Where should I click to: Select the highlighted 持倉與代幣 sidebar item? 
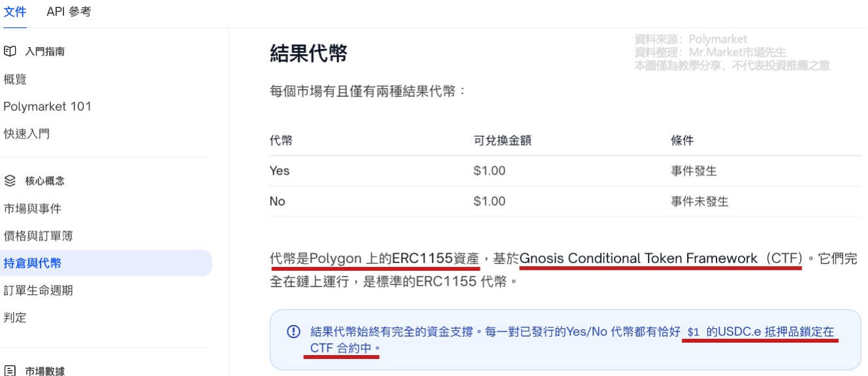(x=33, y=264)
